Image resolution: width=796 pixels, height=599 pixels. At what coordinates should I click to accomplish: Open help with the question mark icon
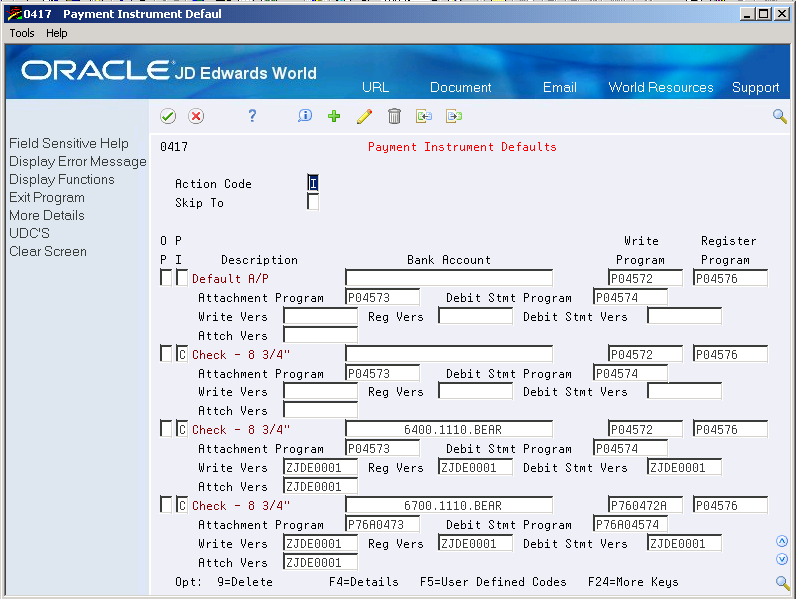(252, 116)
